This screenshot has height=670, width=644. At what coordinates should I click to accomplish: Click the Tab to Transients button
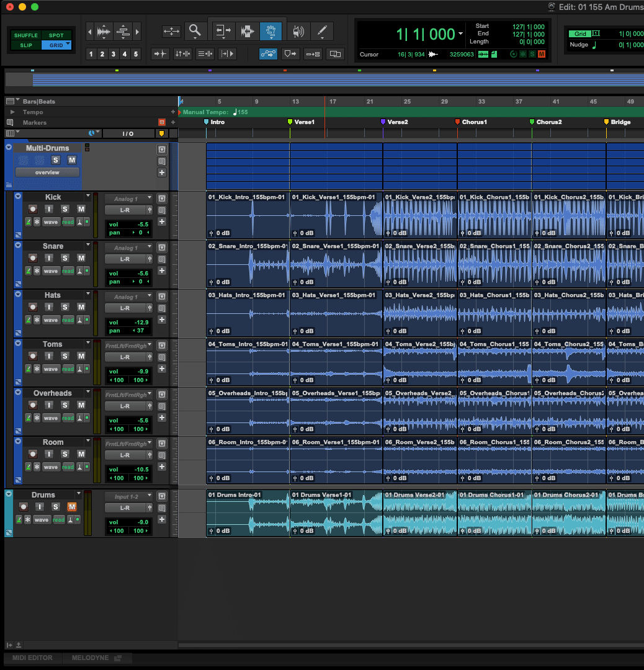point(161,54)
